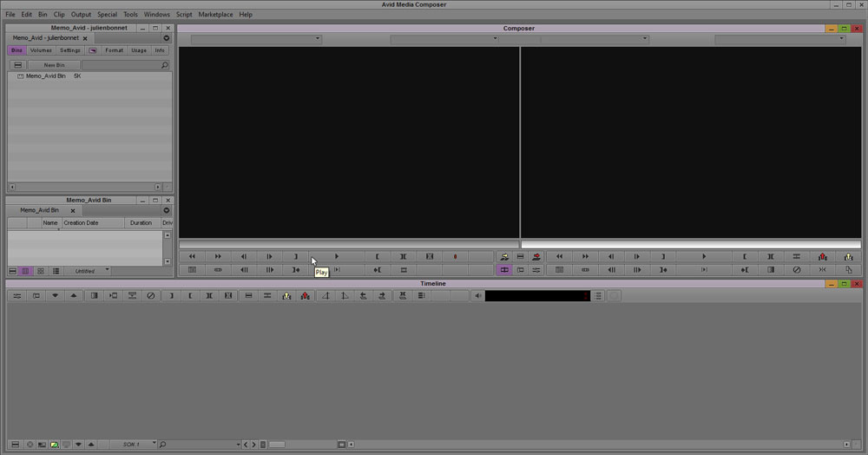This screenshot has width=868, height=455.
Task: Click the New Bin button
Action: pyautogui.click(x=54, y=65)
